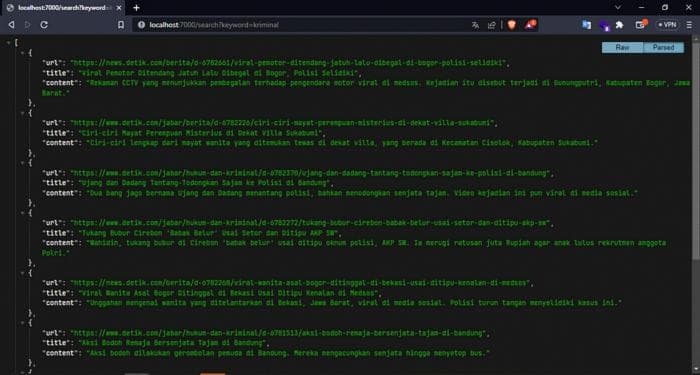Open Brave Rewards triangle icon
Image resolution: width=700 pixels, height=375 pixels.
(x=530, y=25)
